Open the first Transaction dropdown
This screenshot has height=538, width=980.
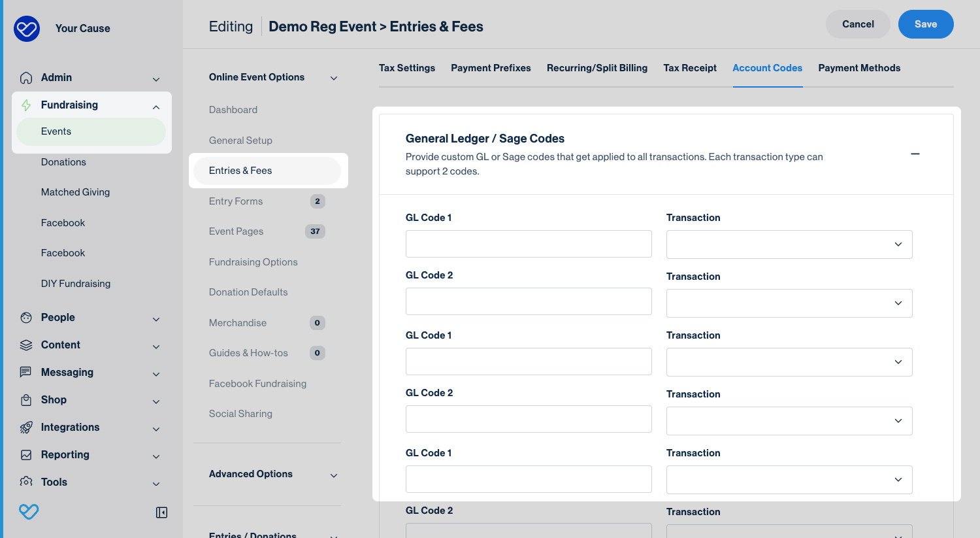[789, 244]
